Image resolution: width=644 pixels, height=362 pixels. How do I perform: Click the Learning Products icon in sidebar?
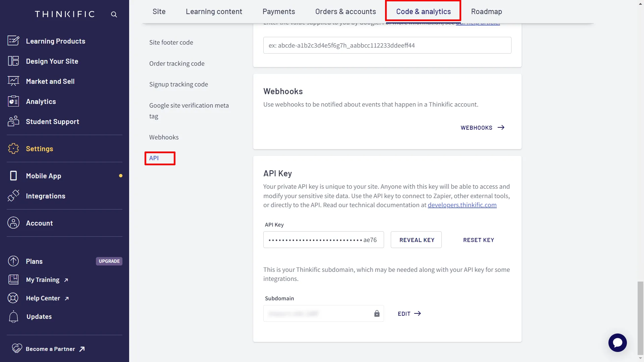[13, 41]
